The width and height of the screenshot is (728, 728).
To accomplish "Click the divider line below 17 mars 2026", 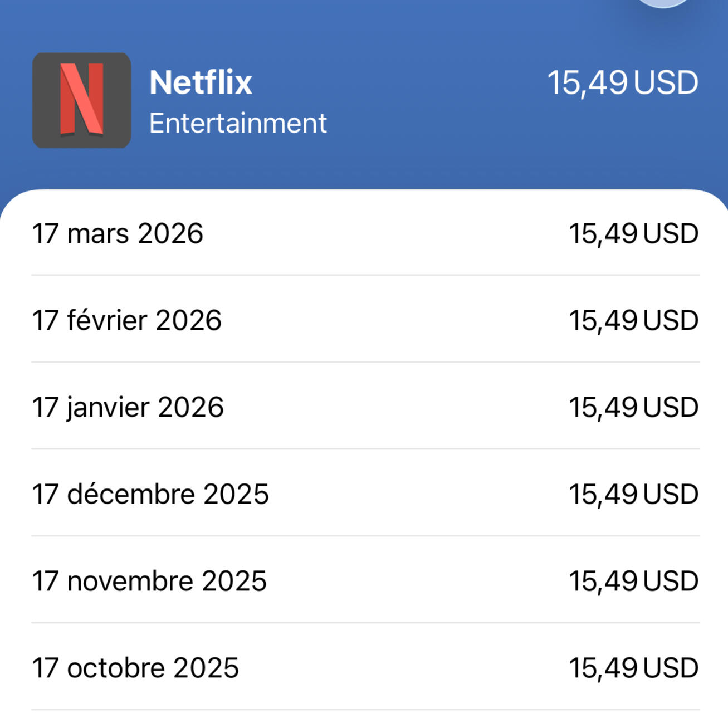I will [x=365, y=275].
